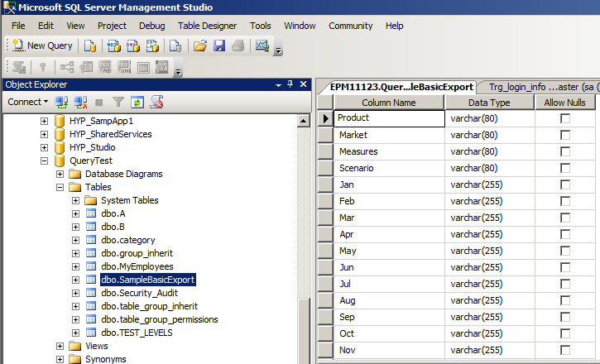The width and height of the screenshot is (600, 364).
Task: Open the Activity Monitor icon
Action: [x=262, y=45]
